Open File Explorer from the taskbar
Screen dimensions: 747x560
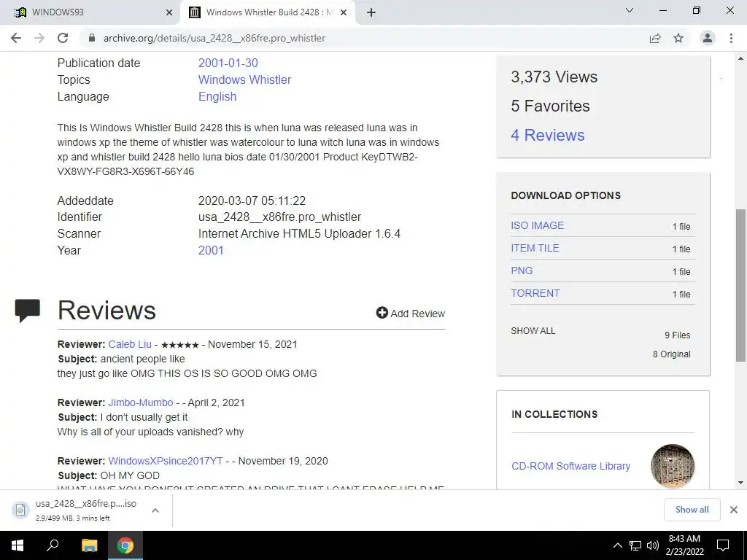pos(89,545)
